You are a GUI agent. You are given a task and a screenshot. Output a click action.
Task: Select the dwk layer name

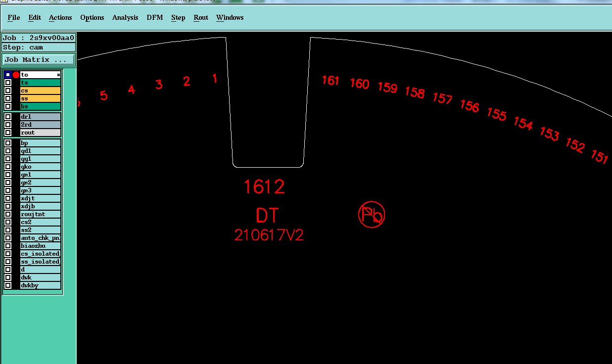(x=40, y=277)
